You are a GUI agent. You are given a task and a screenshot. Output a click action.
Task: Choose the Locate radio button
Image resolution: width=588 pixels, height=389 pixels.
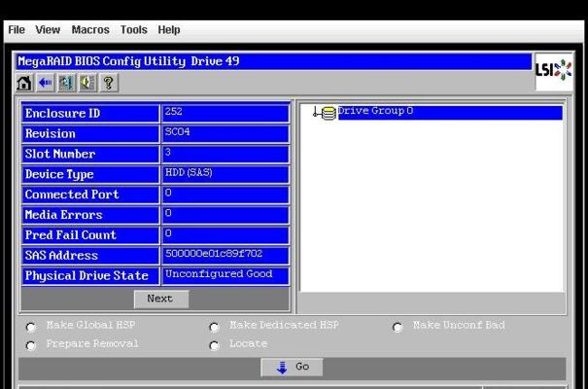[214, 345]
